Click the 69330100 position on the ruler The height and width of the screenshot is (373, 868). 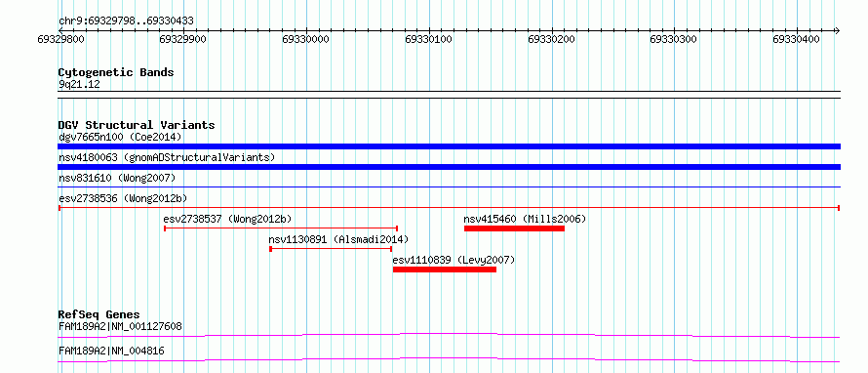coord(428,39)
